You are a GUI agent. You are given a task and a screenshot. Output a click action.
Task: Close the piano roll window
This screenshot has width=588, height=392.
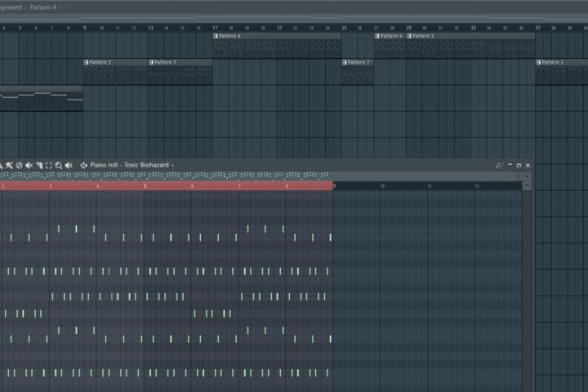click(x=528, y=166)
